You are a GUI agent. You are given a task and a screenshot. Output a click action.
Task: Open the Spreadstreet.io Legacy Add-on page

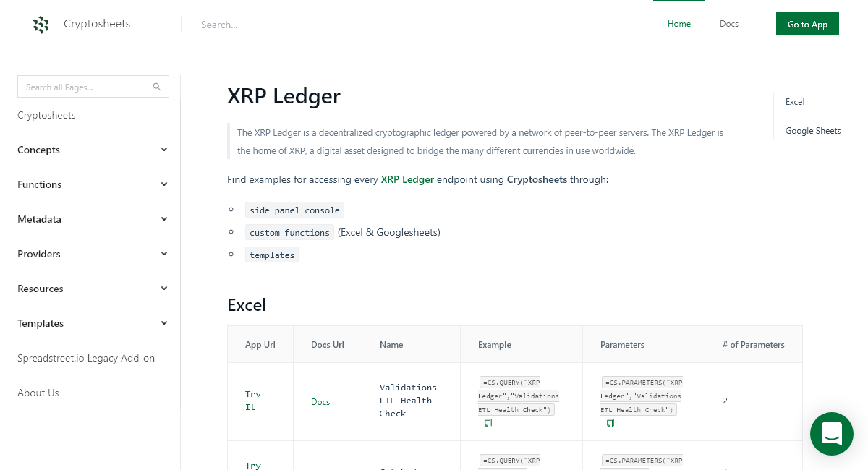tap(86, 358)
